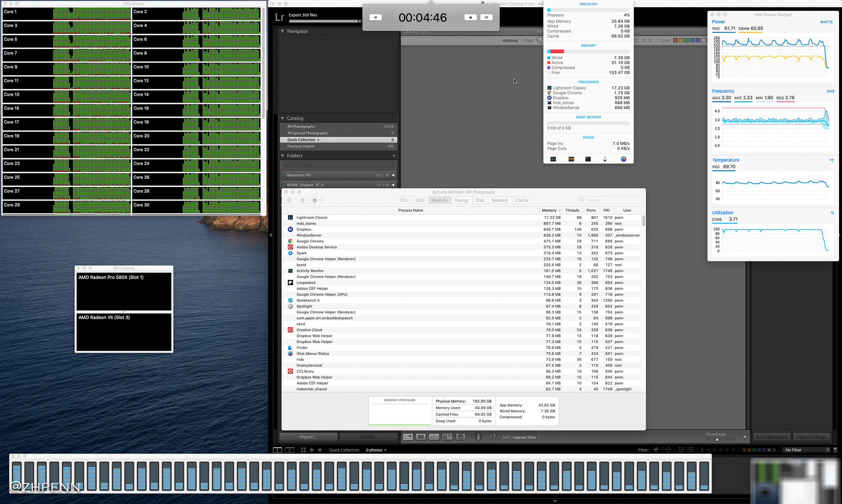Click the Export... button in Lightroom
Screen dimensions: 842x504
point(369,437)
